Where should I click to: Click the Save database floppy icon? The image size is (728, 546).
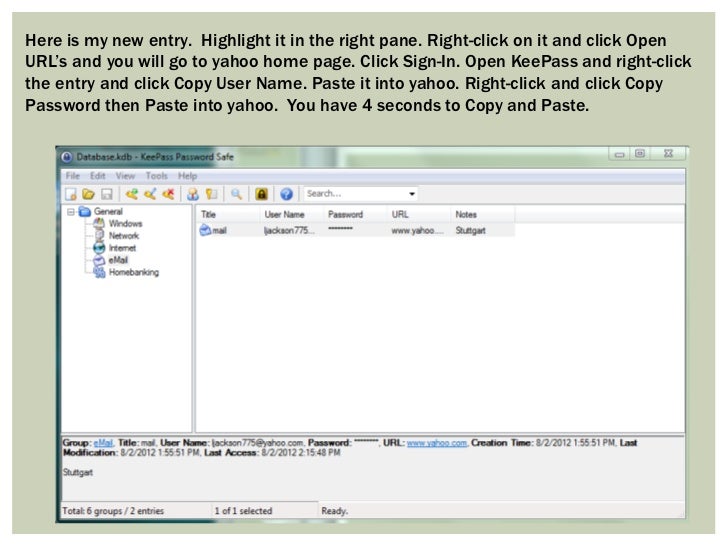click(x=107, y=194)
